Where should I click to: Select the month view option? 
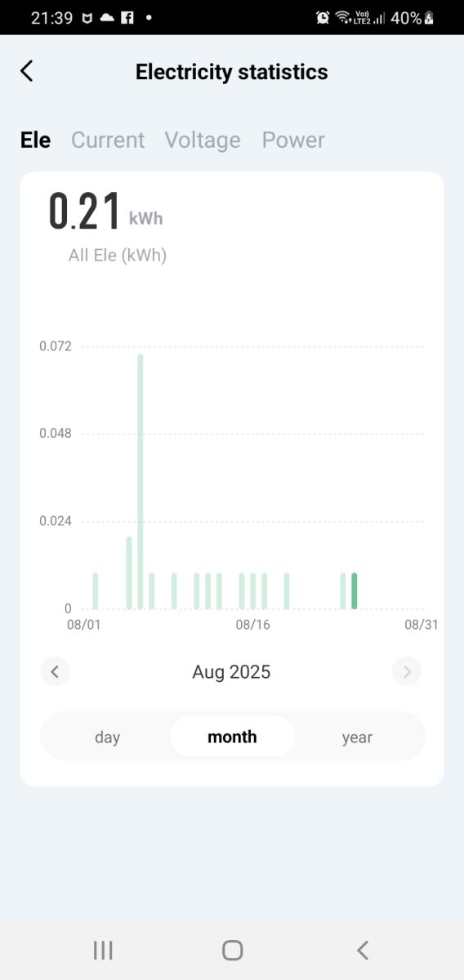pyautogui.click(x=232, y=737)
